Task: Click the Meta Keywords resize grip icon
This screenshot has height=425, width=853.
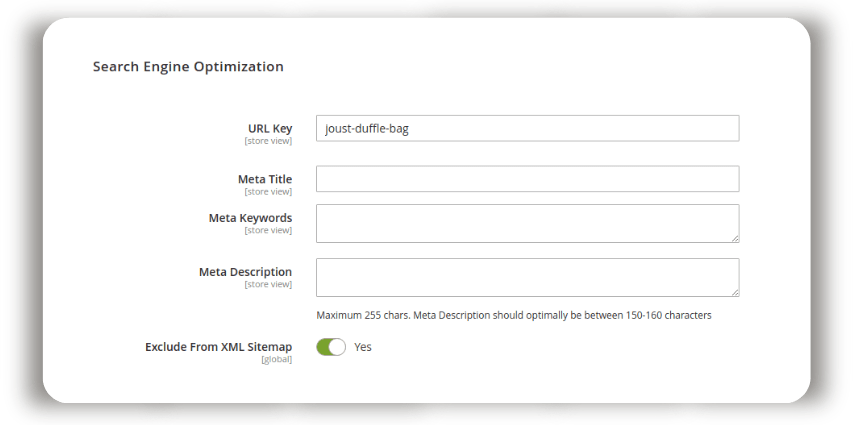Action: click(735, 238)
